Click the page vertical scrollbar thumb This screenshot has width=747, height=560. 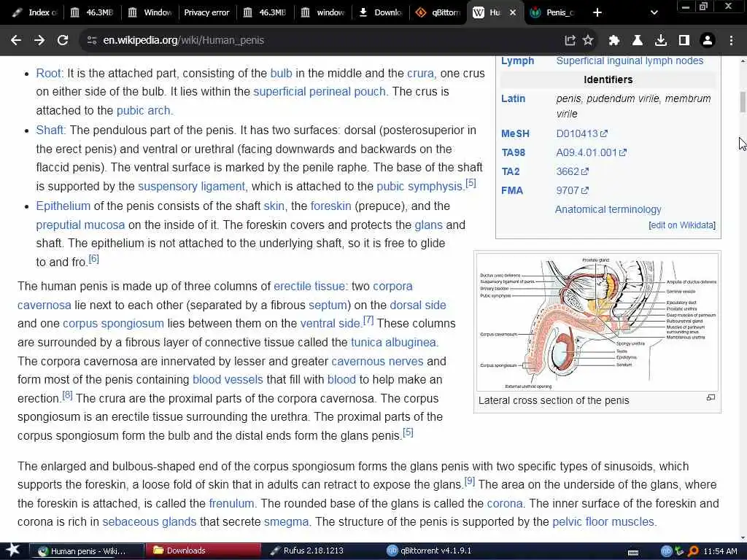pyautogui.click(x=743, y=102)
